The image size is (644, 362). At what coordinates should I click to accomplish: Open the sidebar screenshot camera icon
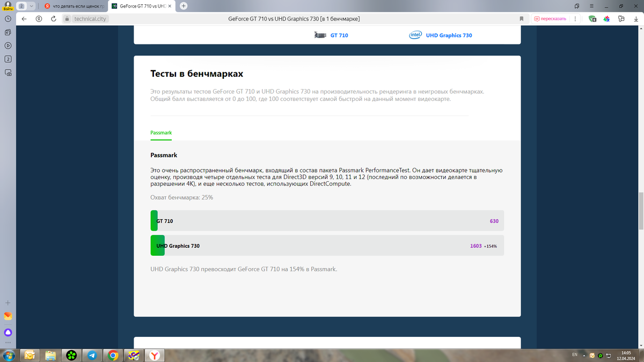(x=8, y=72)
